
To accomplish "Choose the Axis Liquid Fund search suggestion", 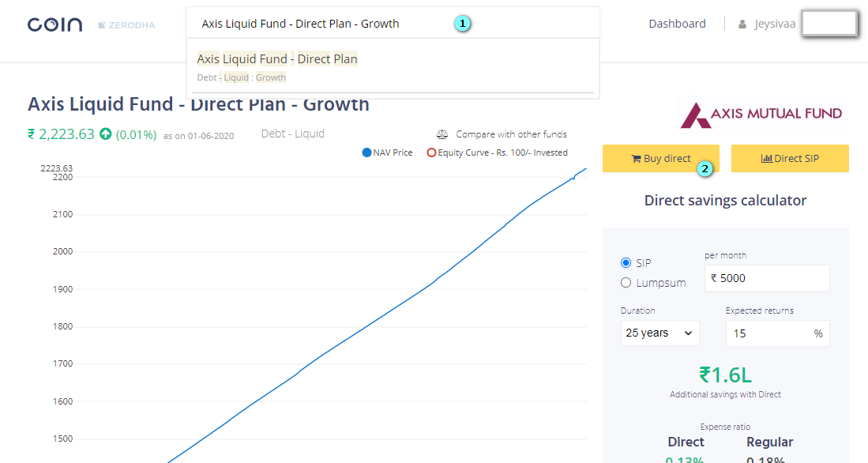I will 393,67.
